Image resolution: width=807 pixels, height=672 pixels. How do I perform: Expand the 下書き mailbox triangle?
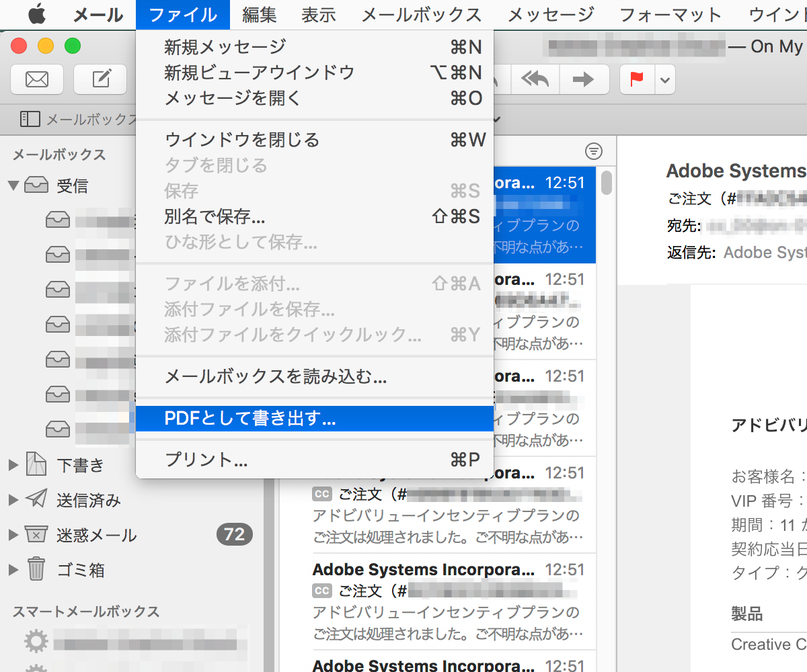pos(13,464)
